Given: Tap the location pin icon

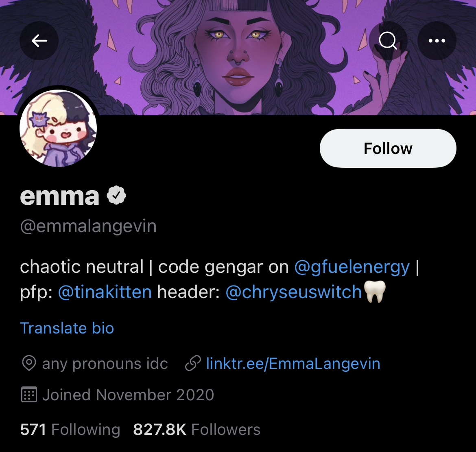Looking at the screenshot, I should coord(29,363).
